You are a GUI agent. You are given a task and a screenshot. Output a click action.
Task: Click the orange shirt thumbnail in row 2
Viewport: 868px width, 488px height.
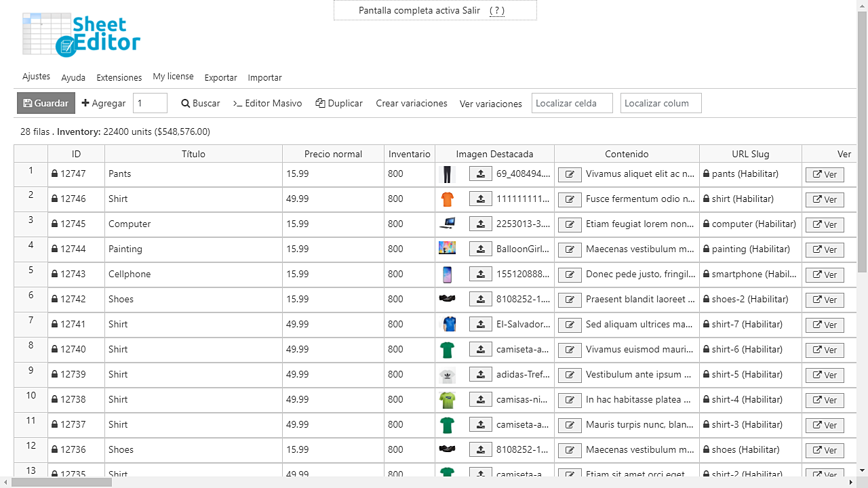(x=447, y=199)
